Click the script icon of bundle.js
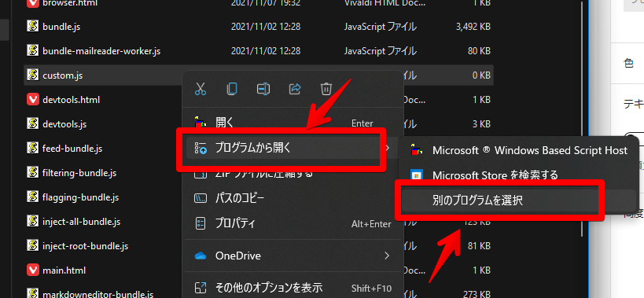 coord(32,27)
